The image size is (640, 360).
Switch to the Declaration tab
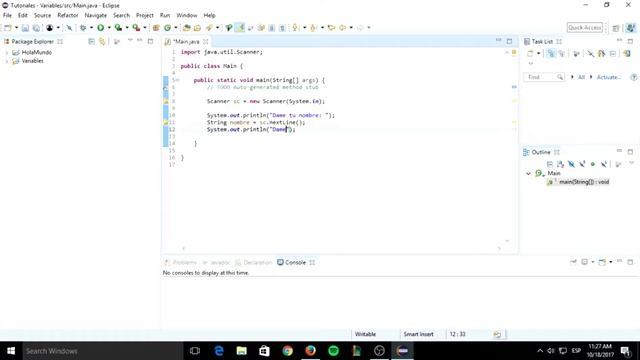tap(253, 262)
